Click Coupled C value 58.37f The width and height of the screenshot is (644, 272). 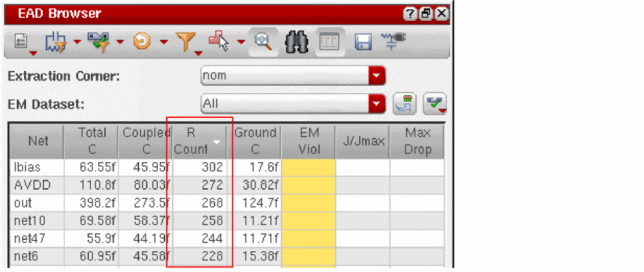[151, 221]
